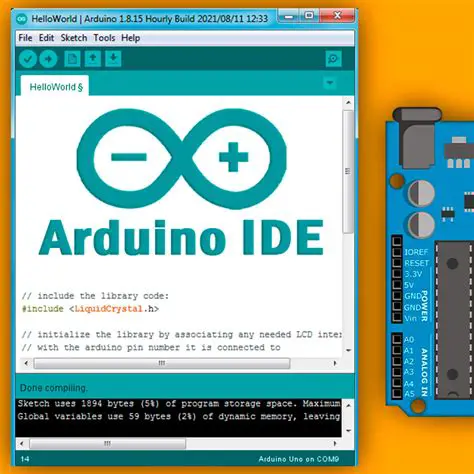
Task: Click the Arduino icon in title bar
Action: pos(22,19)
